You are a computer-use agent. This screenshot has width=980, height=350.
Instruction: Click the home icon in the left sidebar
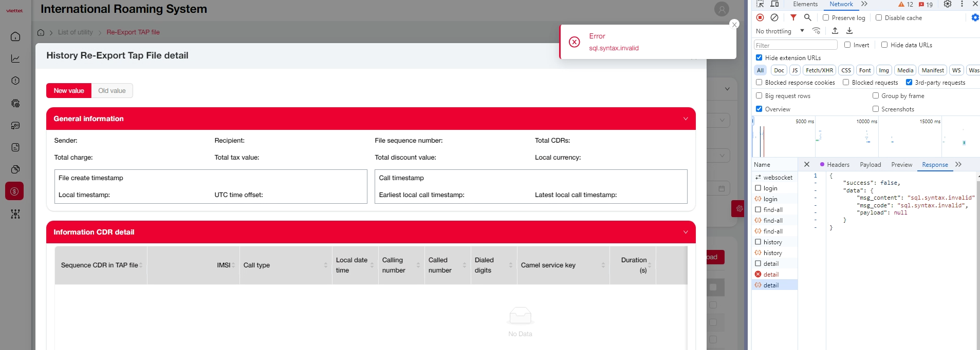[15, 36]
